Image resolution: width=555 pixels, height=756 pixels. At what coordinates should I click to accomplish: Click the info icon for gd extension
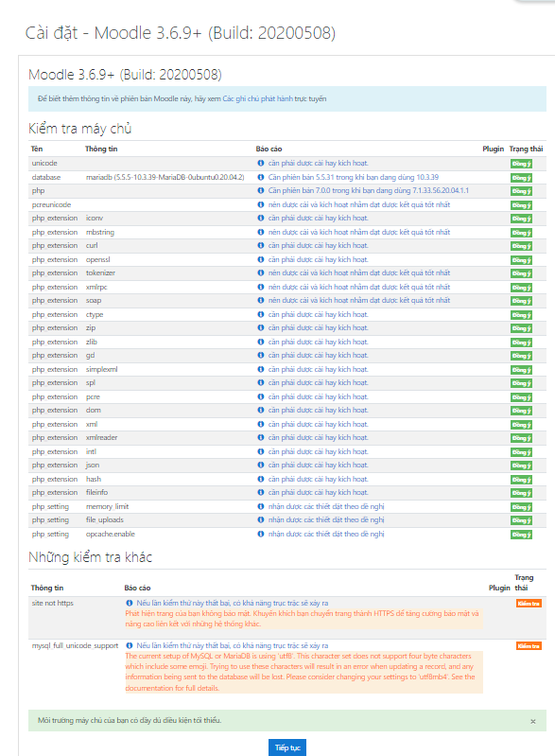[261, 356]
